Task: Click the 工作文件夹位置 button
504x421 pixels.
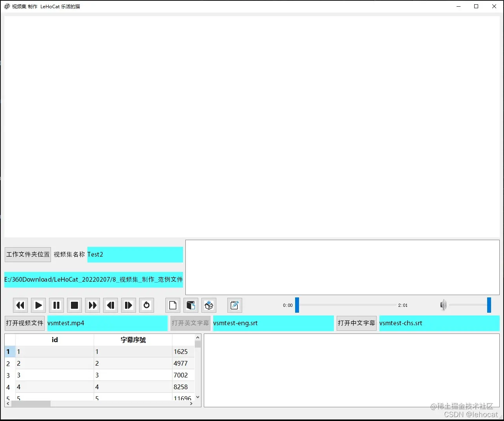Action: coord(28,254)
